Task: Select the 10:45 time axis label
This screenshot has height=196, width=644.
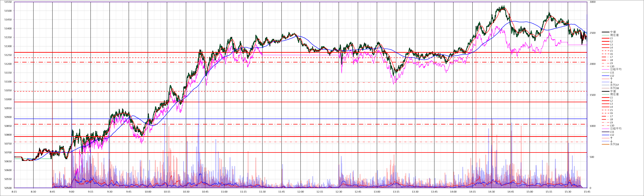Action: coord(205,192)
